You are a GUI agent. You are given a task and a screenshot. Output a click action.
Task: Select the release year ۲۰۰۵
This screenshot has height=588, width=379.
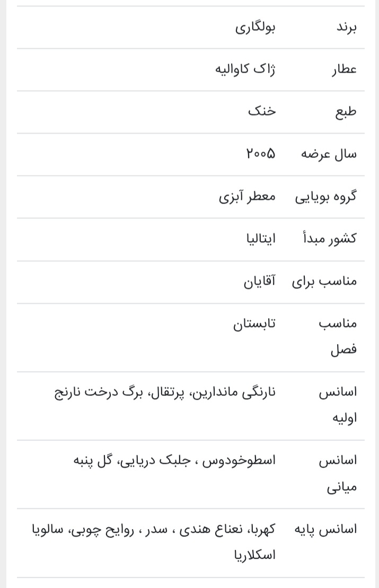(260, 154)
